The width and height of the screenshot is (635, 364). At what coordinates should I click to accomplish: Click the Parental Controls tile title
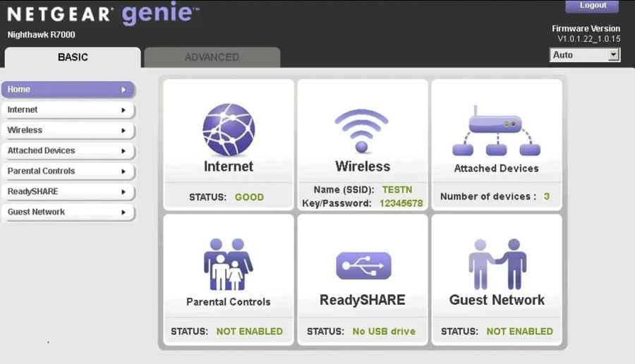pyautogui.click(x=229, y=302)
